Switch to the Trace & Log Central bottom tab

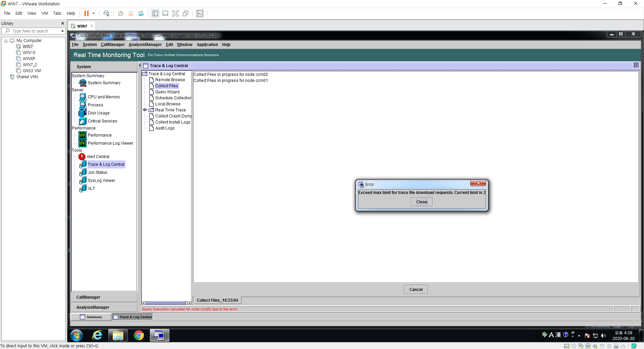(132, 317)
